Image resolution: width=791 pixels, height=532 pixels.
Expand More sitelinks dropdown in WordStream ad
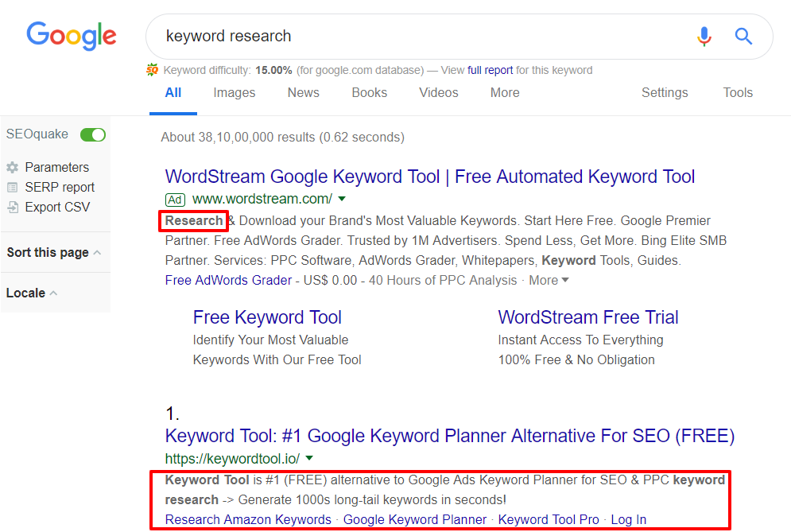pos(549,280)
